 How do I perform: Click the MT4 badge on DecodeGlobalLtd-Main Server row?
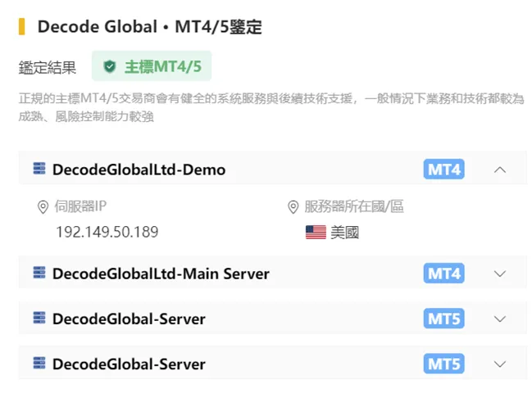point(443,274)
